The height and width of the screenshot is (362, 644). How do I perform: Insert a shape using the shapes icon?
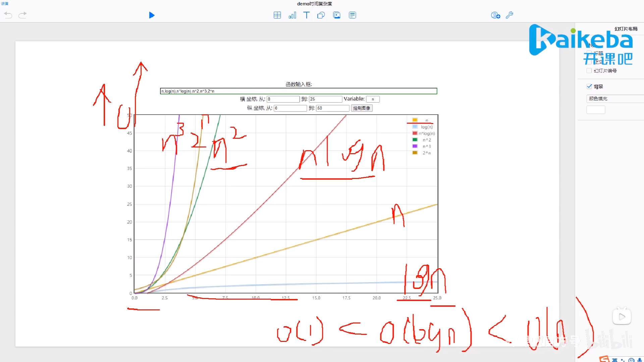321,15
